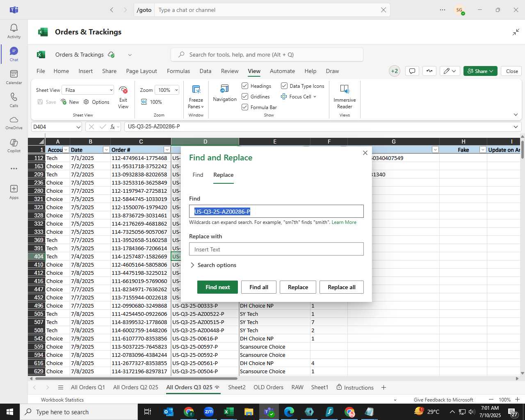This screenshot has height=420, width=525.
Task: Click in the Replace with text field
Action: (276, 249)
